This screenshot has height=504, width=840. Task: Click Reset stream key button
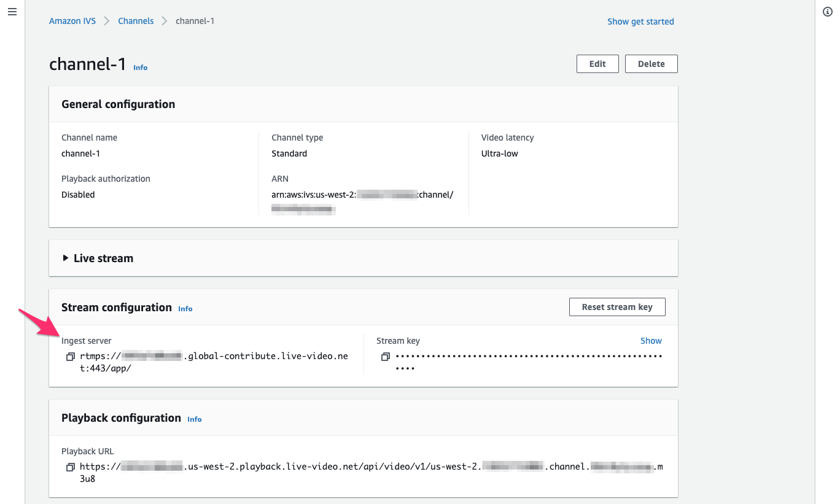click(617, 307)
